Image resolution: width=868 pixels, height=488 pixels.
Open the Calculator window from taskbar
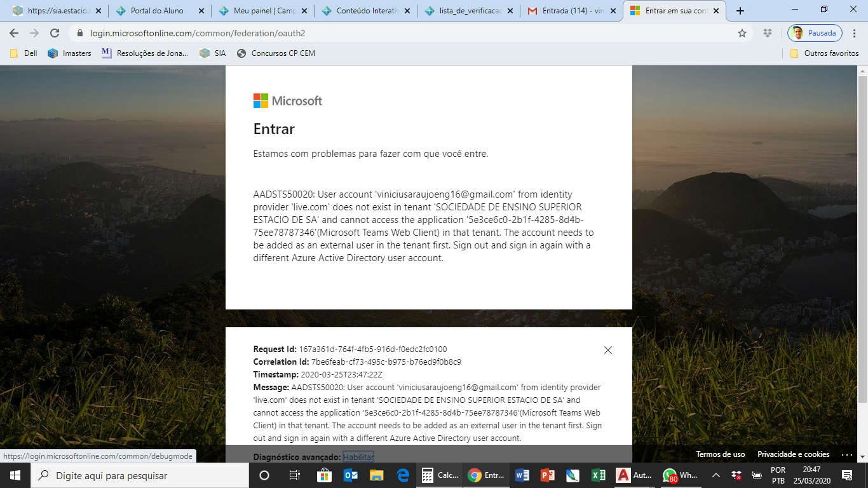(440, 475)
